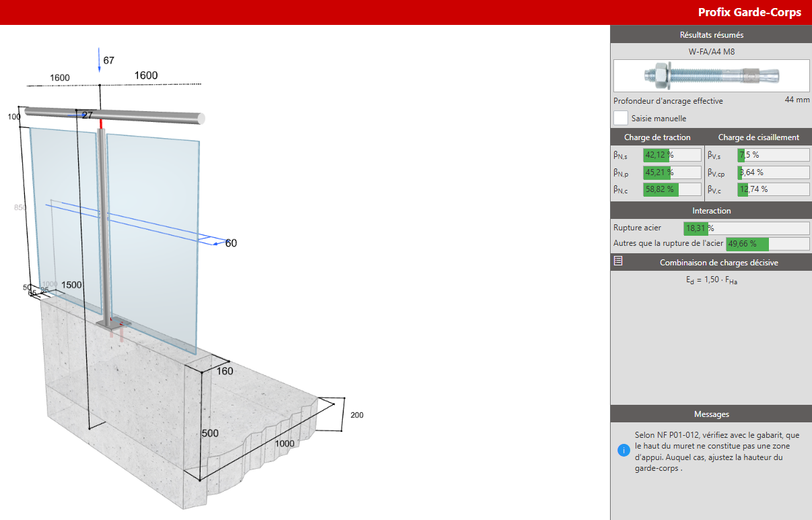This screenshot has width=812, height=520.
Task: Click the W-FA/A4 M8 anchor image
Action: pos(711,75)
